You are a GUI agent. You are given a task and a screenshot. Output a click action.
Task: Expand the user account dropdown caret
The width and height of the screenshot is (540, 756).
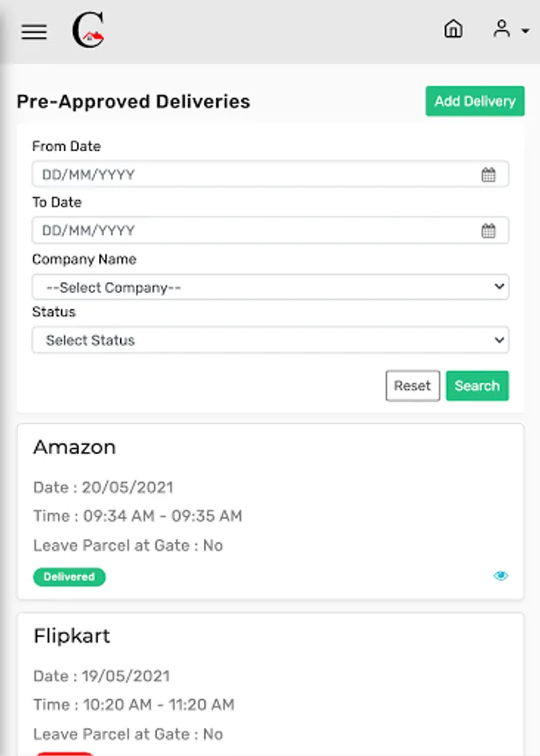point(525,31)
